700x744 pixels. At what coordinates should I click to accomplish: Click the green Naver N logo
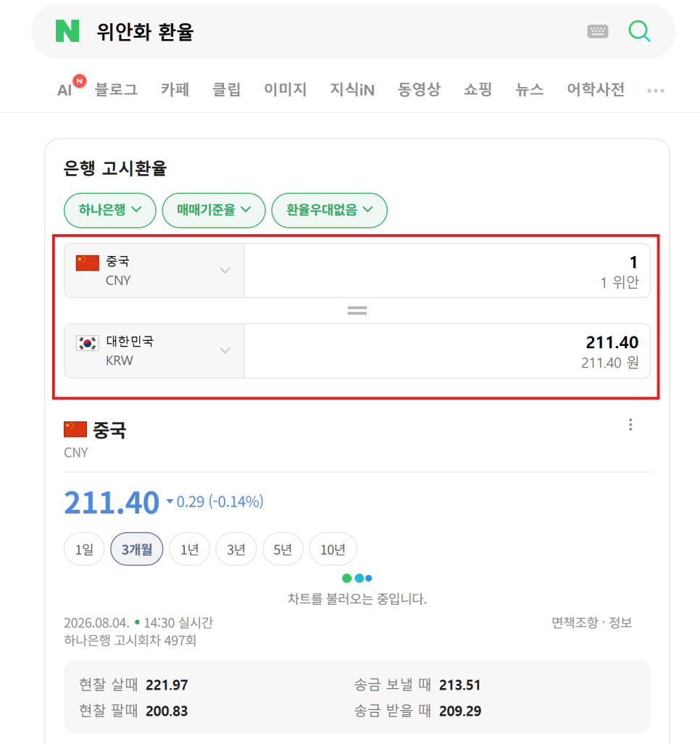point(67,31)
